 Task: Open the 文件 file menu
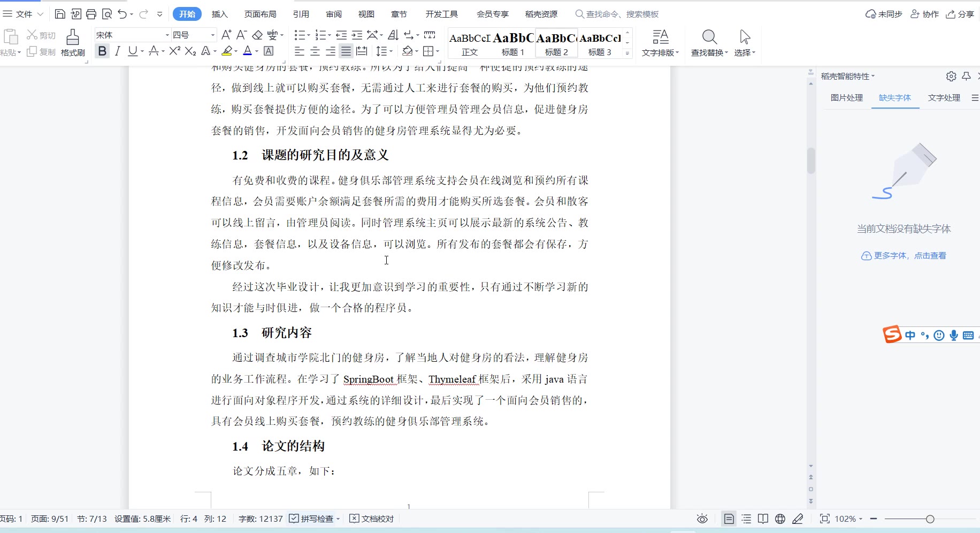click(23, 14)
